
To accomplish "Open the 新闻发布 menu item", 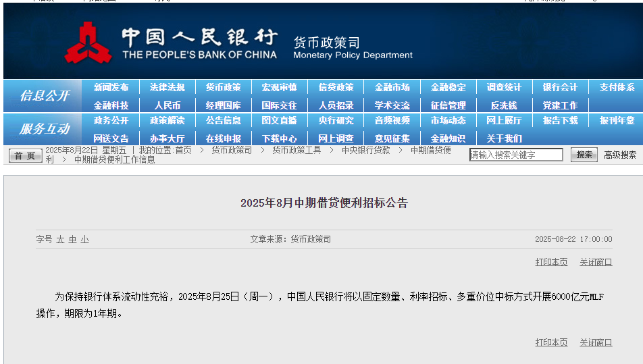I will click(111, 87).
